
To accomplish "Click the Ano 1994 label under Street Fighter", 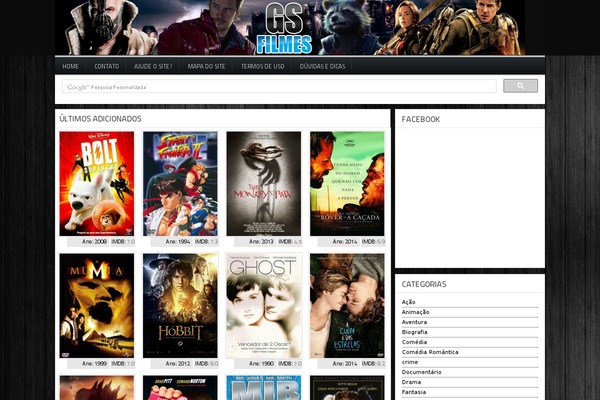I will click(x=178, y=242).
